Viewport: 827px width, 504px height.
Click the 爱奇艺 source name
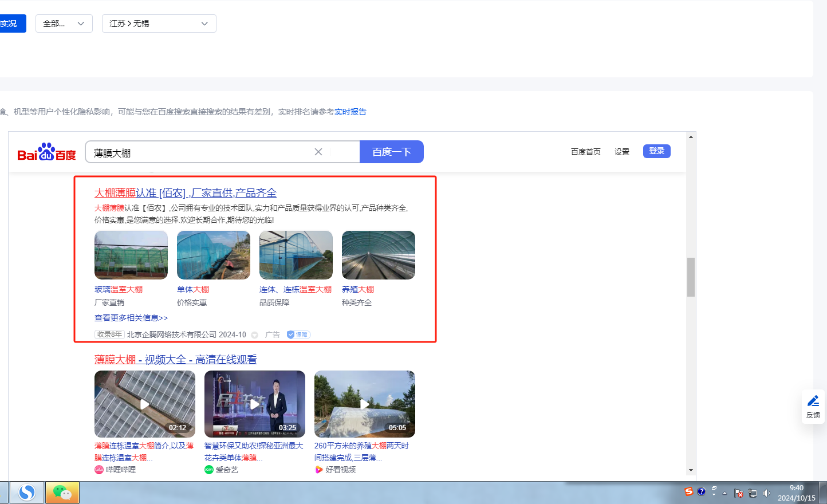(227, 470)
